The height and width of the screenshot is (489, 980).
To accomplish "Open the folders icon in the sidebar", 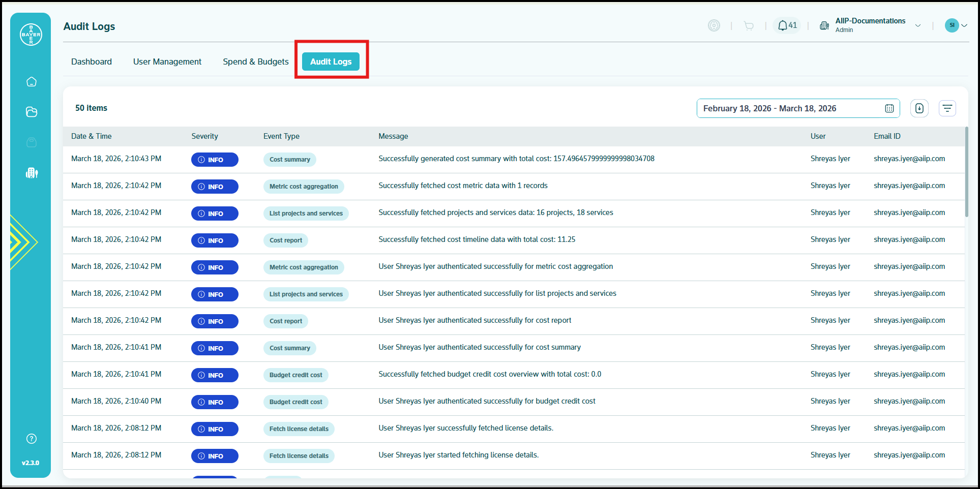I will 32,112.
